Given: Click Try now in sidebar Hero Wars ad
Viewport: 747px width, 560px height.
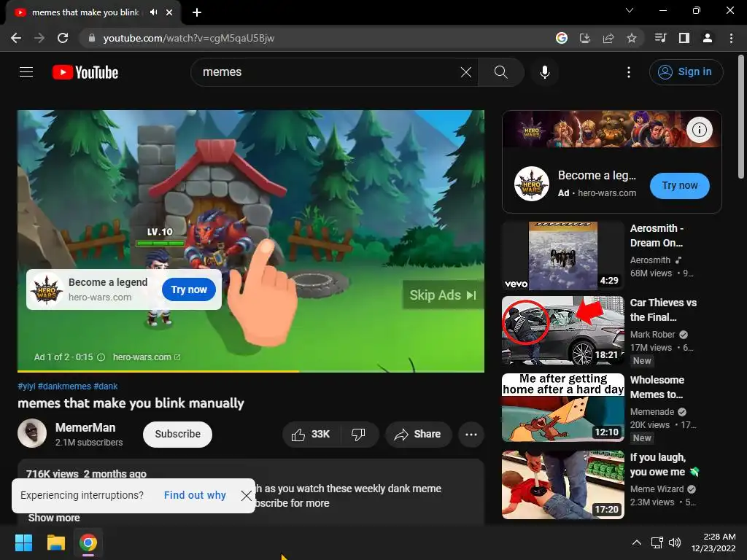Looking at the screenshot, I should [x=679, y=186].
